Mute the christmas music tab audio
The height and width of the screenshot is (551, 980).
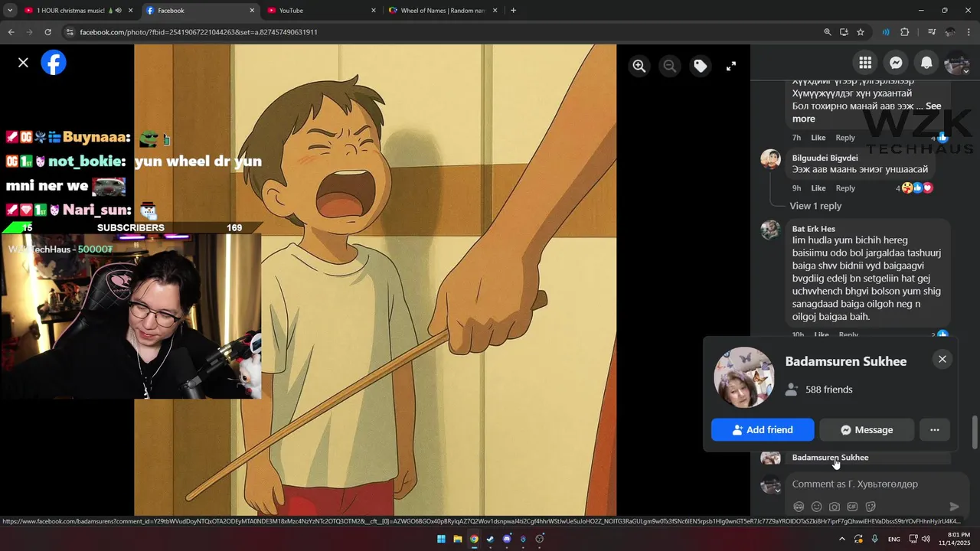[x=118, y=11]
